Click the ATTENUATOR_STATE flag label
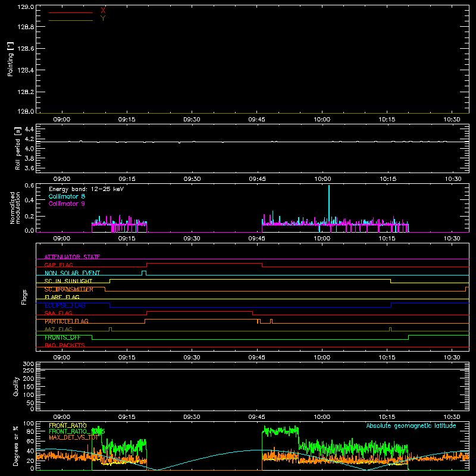This screenshot has width=476, height=476. coord(72,257)
